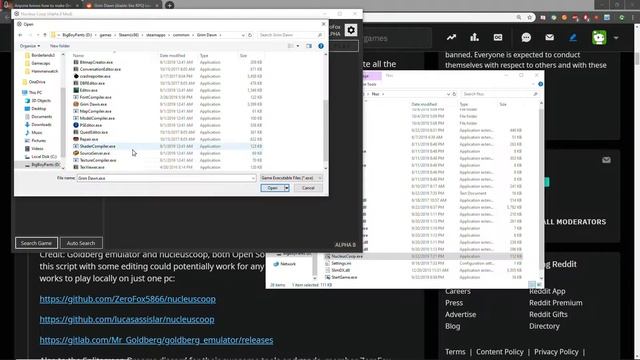Click help icon in the Explorer window

coord(540,84)
